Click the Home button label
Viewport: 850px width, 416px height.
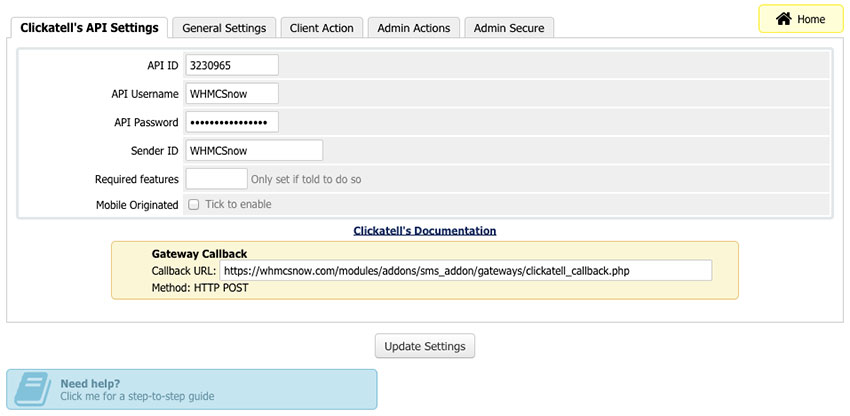[x=811, y=20]
